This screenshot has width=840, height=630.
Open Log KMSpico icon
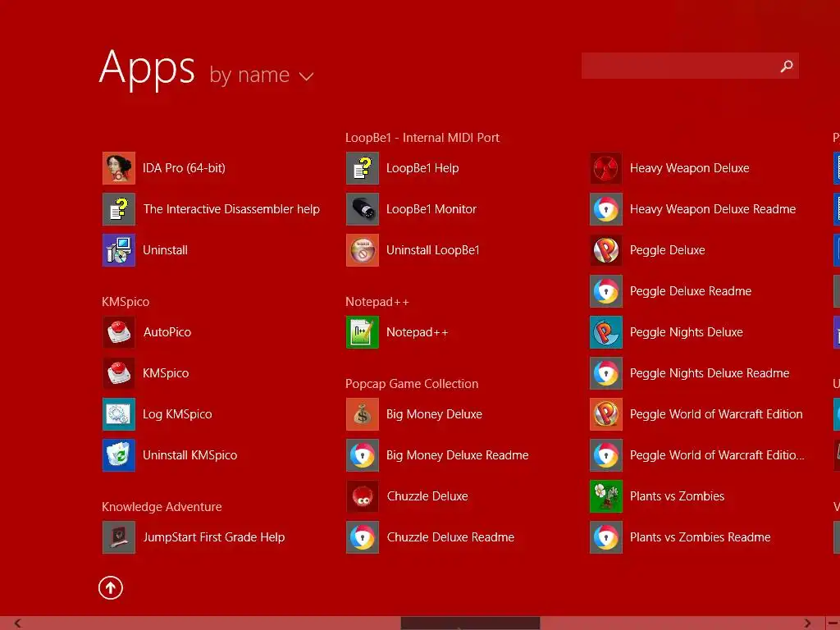pos(119,414)
